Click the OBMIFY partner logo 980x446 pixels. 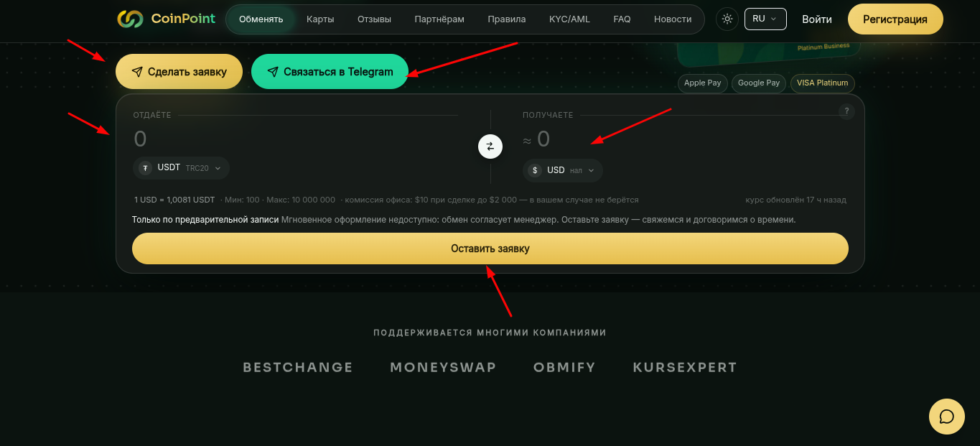[564, 368]
